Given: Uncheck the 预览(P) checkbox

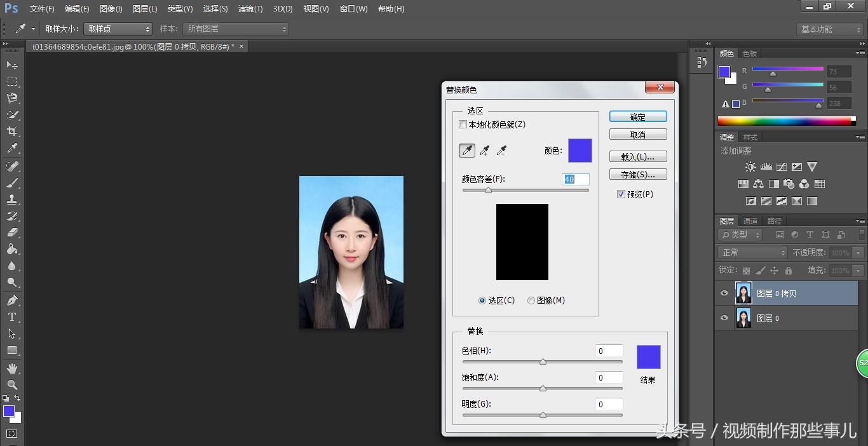Looking at the screenshot, I should [x=621, y=194].
